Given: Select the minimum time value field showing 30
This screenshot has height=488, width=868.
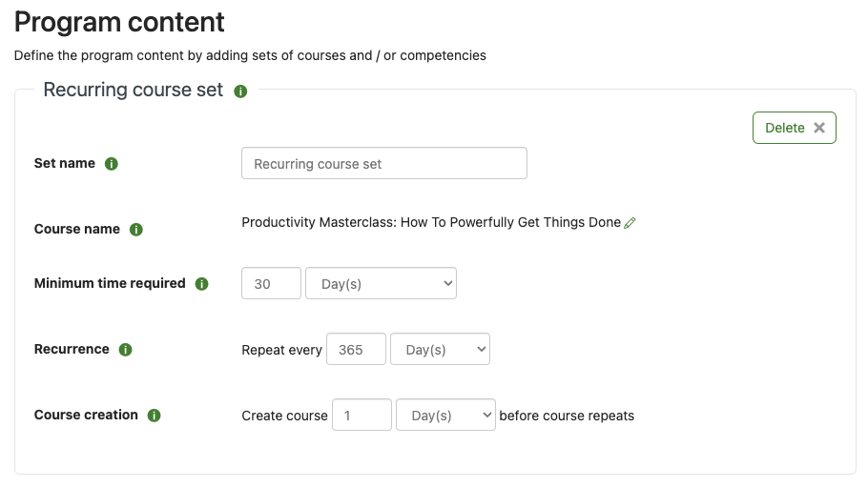Looking at the screenshot, I should (x=271, y=284).
